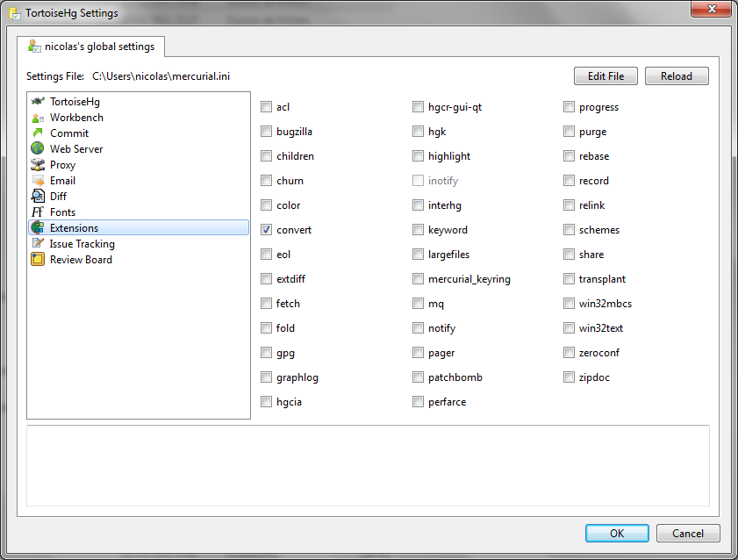Select the TortoiseHg turtle icon in sidebar
The image size is (738, 560).
coord(38,102)
